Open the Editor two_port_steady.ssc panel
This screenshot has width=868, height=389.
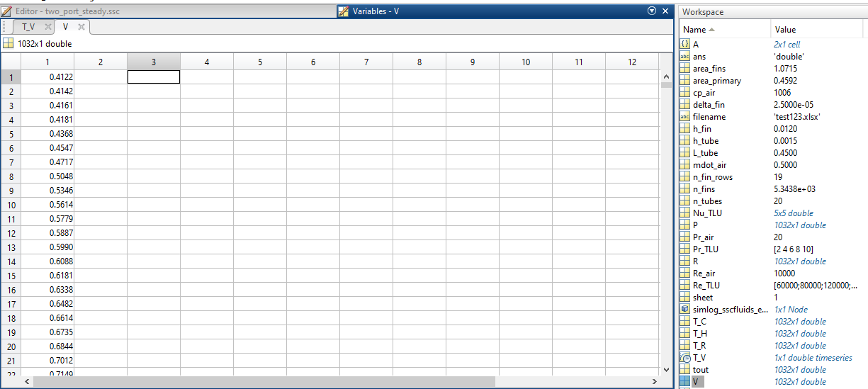tap(168, 11)
